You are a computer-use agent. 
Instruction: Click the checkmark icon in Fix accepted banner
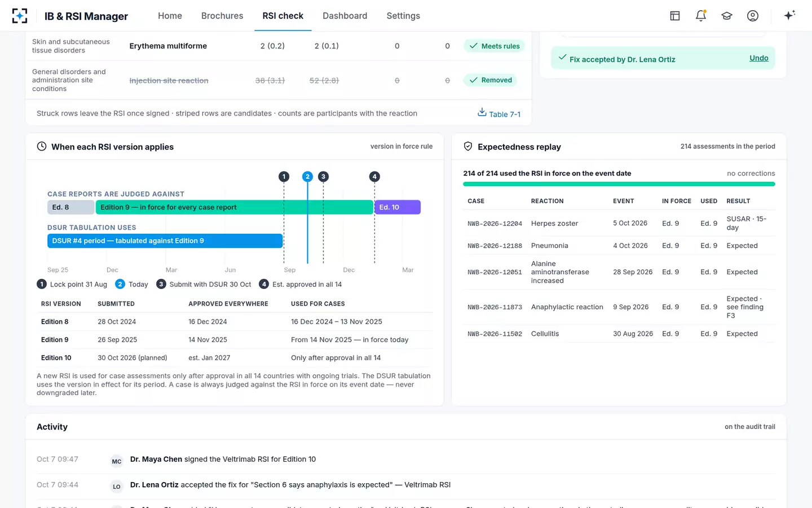(x=562, y=57)
